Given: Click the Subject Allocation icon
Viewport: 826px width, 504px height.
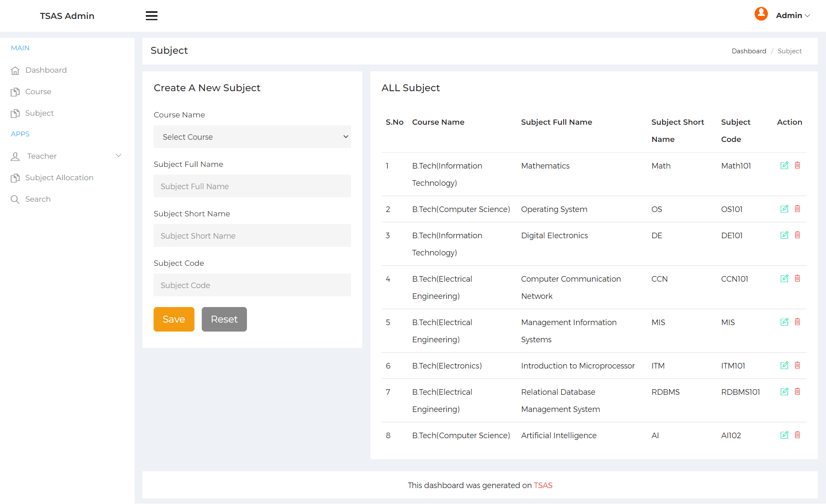Looking at the screenshot, I should coord(15,178).
